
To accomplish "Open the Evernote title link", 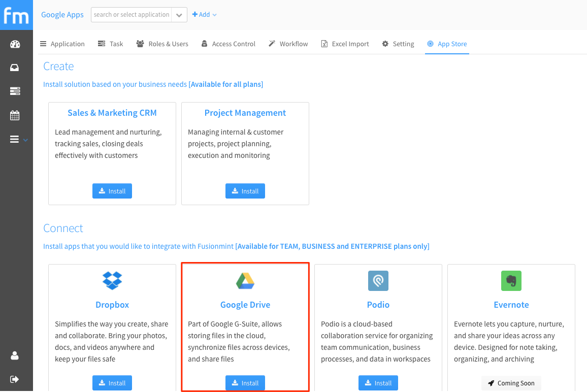I will coord(511,305).
